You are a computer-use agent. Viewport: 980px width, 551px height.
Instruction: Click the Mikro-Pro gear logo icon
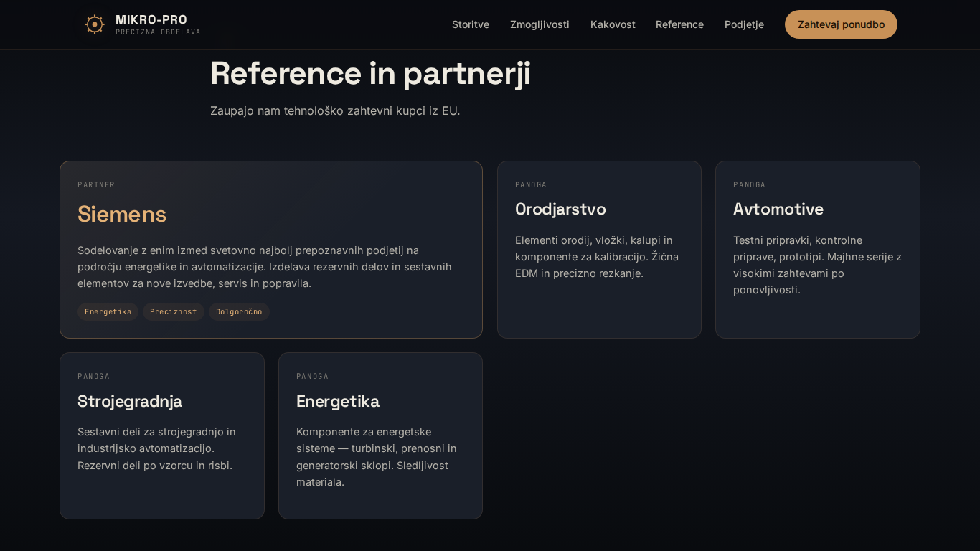tap(94, 24)
